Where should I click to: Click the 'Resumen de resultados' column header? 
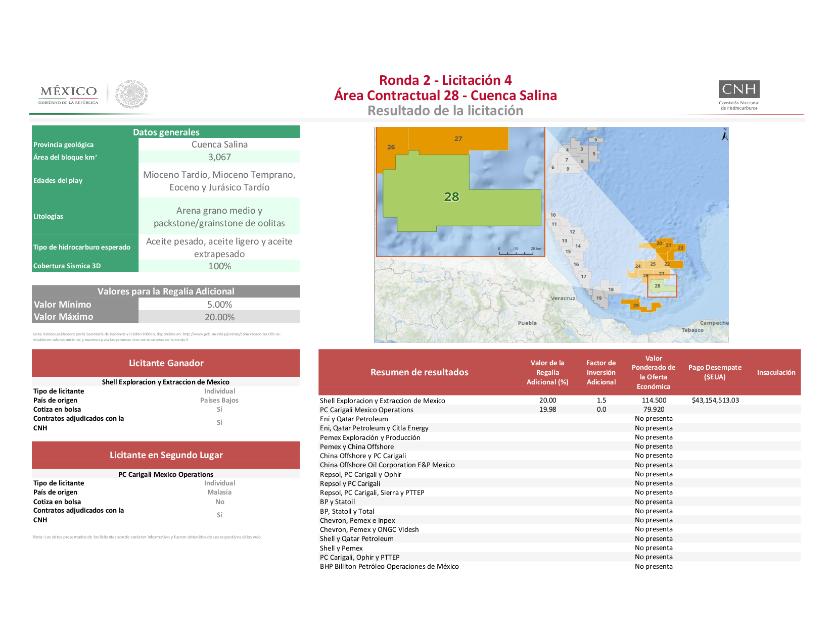pyautogui.click(x=420, y=372)
